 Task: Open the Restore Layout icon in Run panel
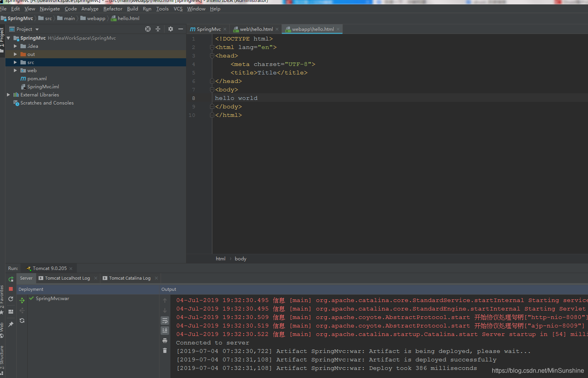pos(11,312)
